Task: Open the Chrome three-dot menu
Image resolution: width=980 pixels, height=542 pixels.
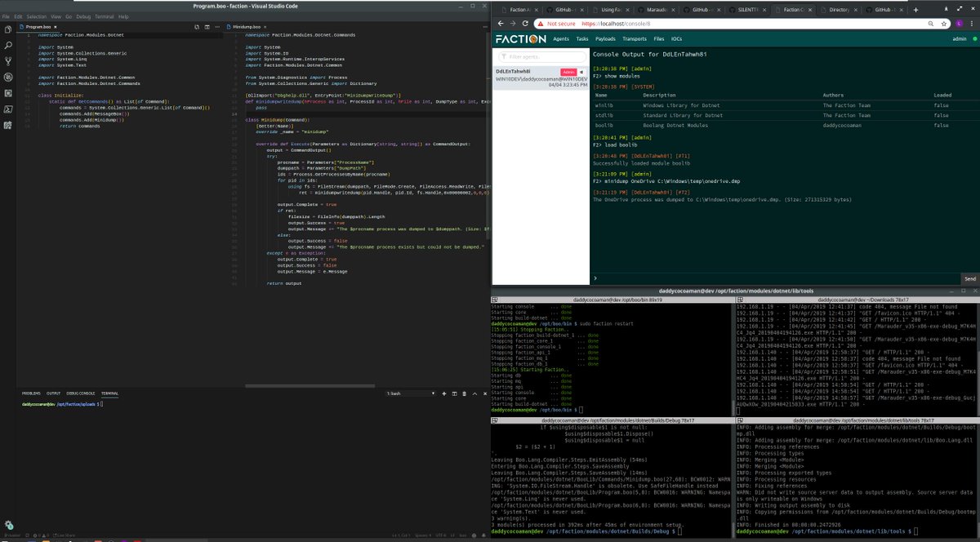Action: (x=973, y=24)
